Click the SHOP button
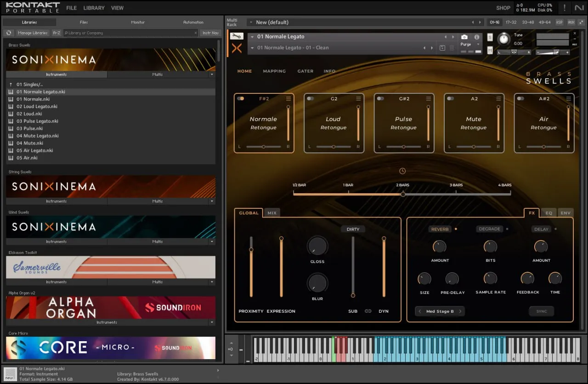 503,8
